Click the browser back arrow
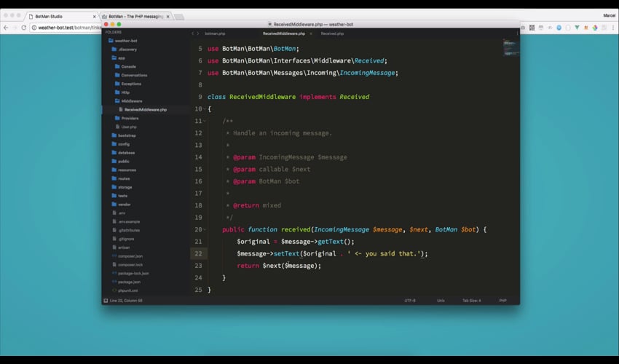The height and width of the screenshot is (364, 619). coord(6,28)
